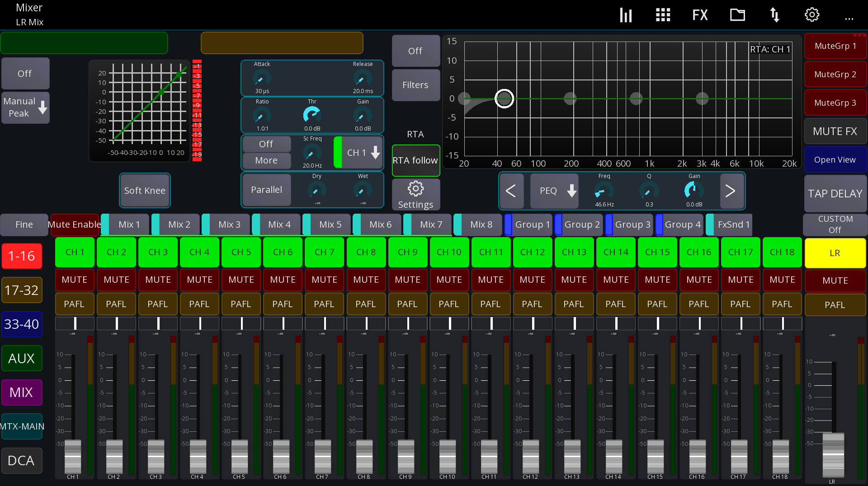Open the Manual Peak dropdown
Image resolution: width=868 pixels, height=486 pixels.
(25, 107)
